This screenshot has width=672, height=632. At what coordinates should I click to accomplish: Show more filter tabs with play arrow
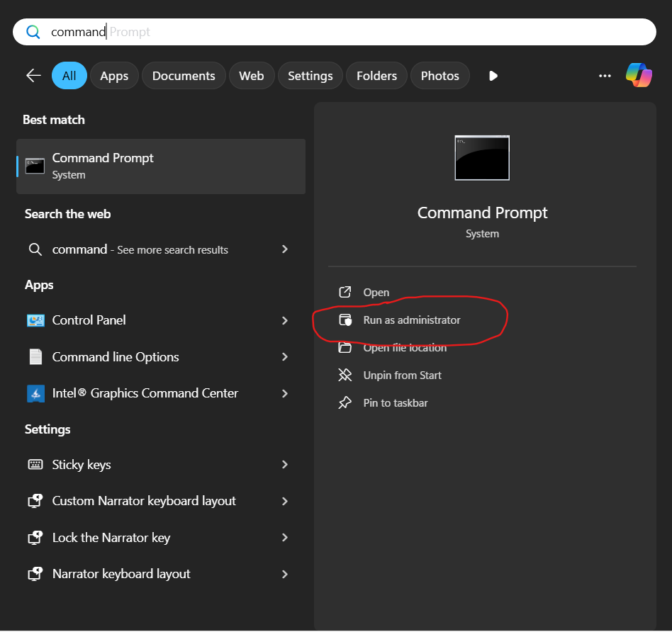[x=493, y=76]
